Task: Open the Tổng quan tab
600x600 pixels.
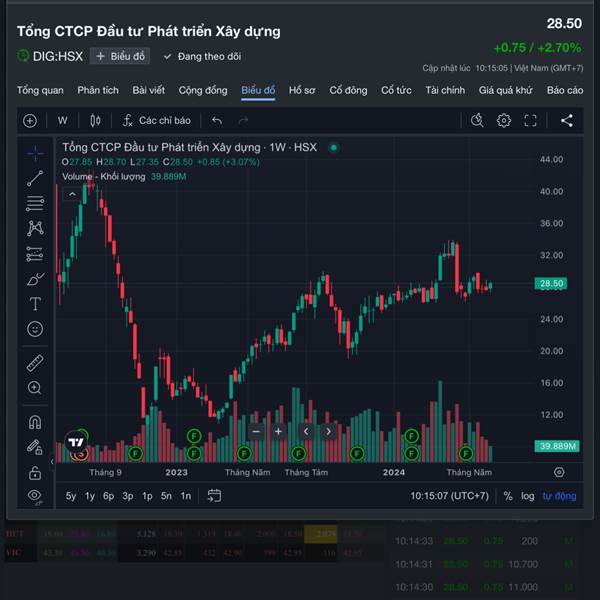Action: point(40,90)
